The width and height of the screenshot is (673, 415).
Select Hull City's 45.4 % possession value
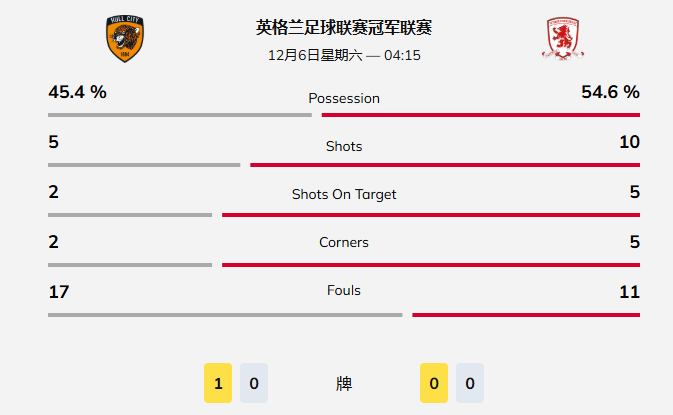[x=77, y=92]
